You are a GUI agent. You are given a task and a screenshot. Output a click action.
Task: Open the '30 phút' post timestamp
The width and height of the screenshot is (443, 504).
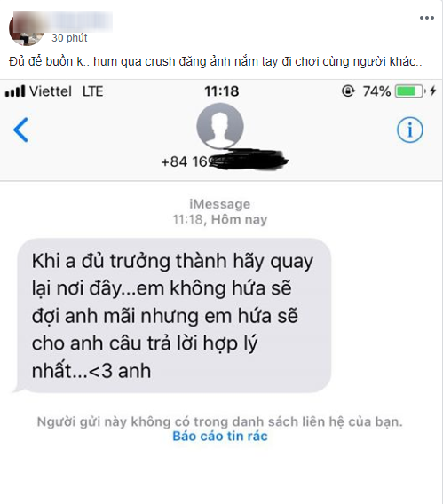click(69, 38)
